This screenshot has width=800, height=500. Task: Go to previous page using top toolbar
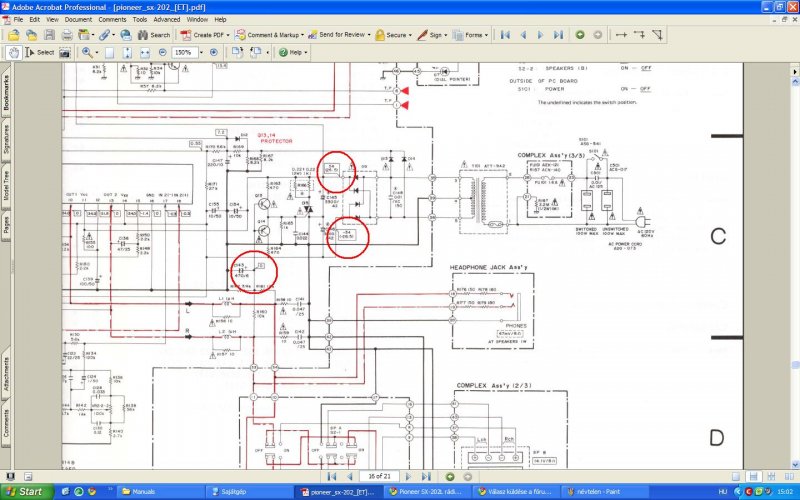pos(523,35)
